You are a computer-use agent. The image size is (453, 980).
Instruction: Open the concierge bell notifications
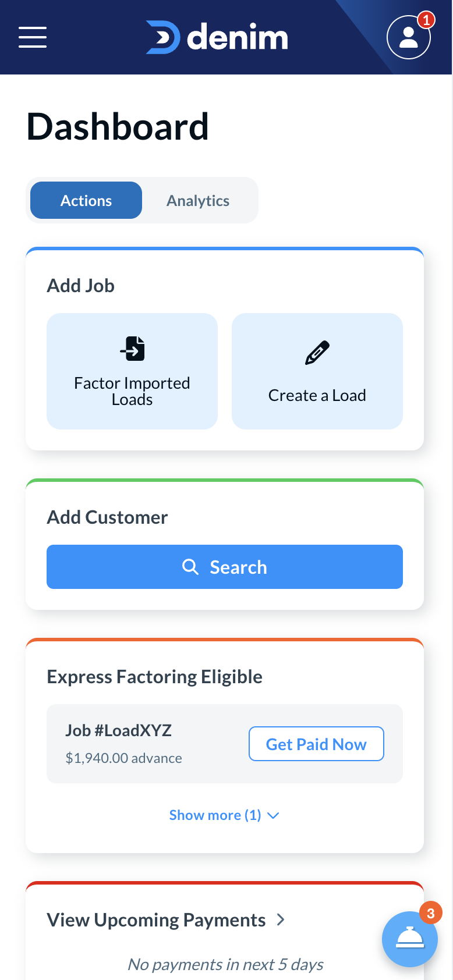pos(409,939)
